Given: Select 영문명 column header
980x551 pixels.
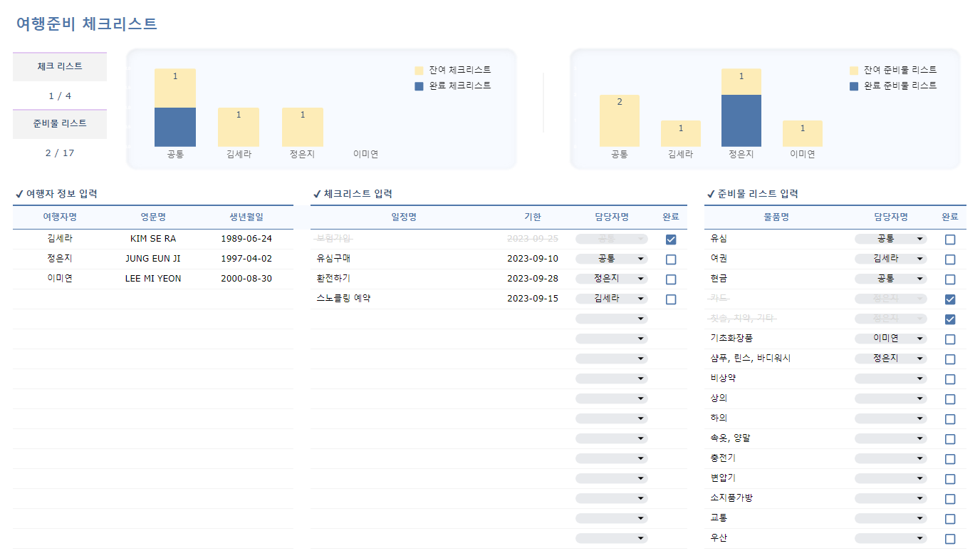Looking at the screenshot, I should click(x=153, y=217).
